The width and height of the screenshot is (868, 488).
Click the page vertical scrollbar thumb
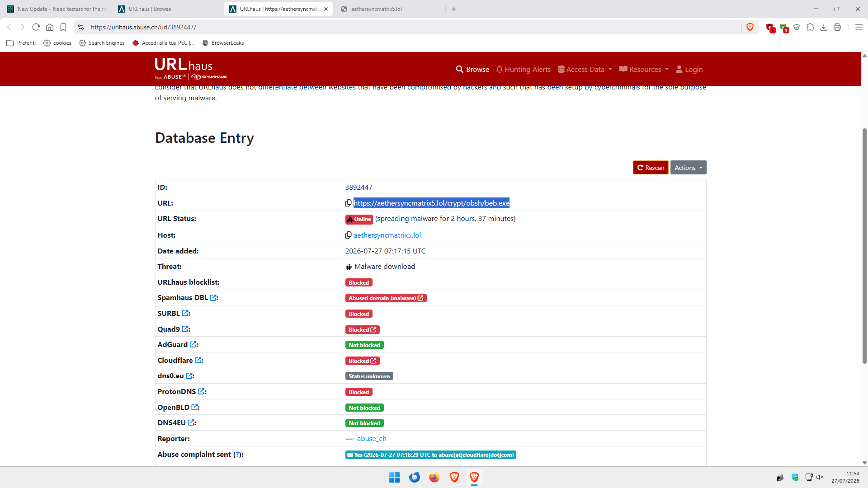pos(864,246)
